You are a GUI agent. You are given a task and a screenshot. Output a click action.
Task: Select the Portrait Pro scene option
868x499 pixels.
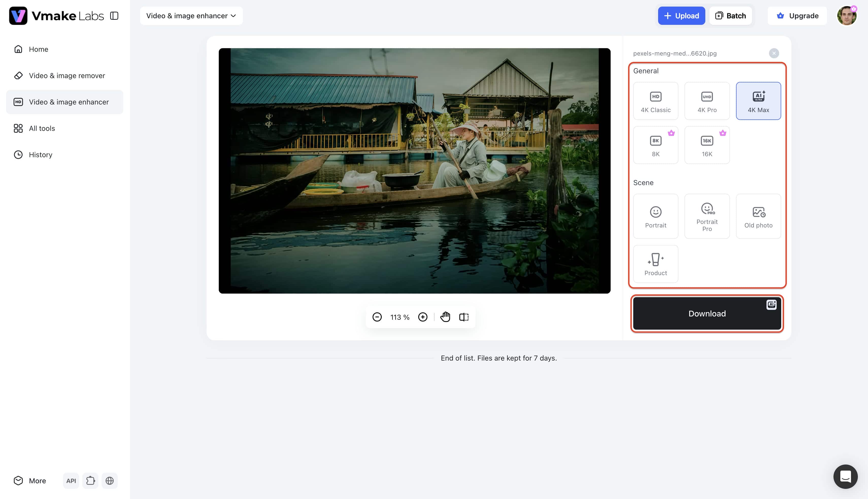(707, 216)
